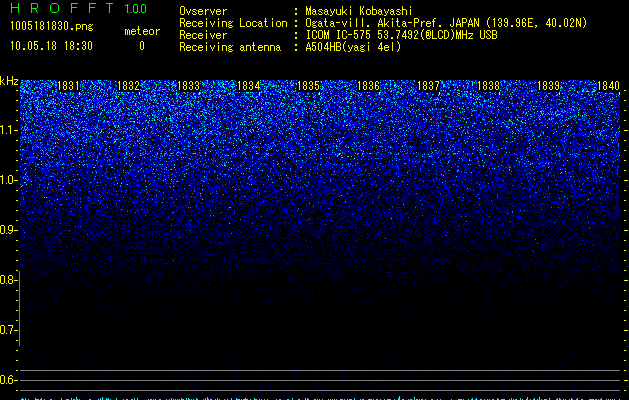This screenshot has height=400, width=629.
Task: Click the 1837 time marker
Action: pos(428,86)
